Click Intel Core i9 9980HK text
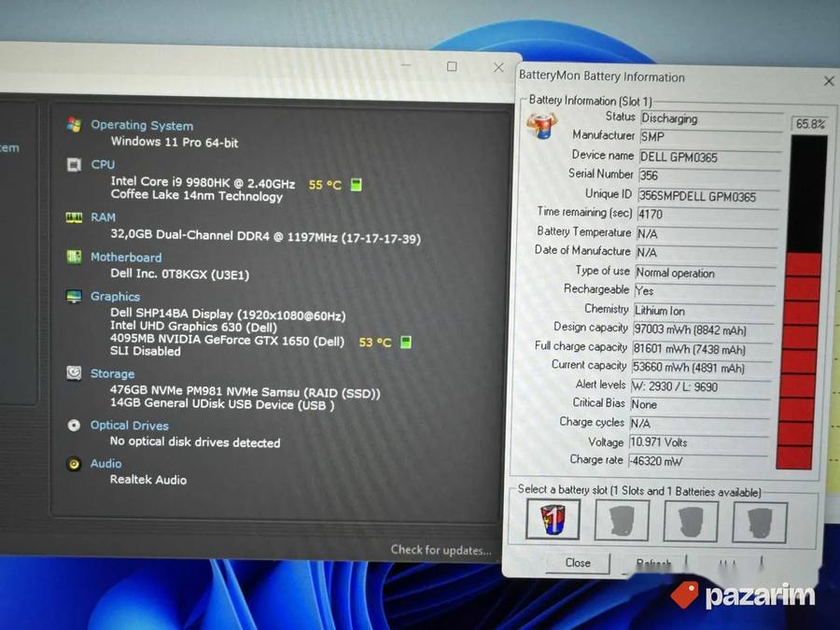The height and width of the screenshot is (630, 840). click(x=203, y=183)
